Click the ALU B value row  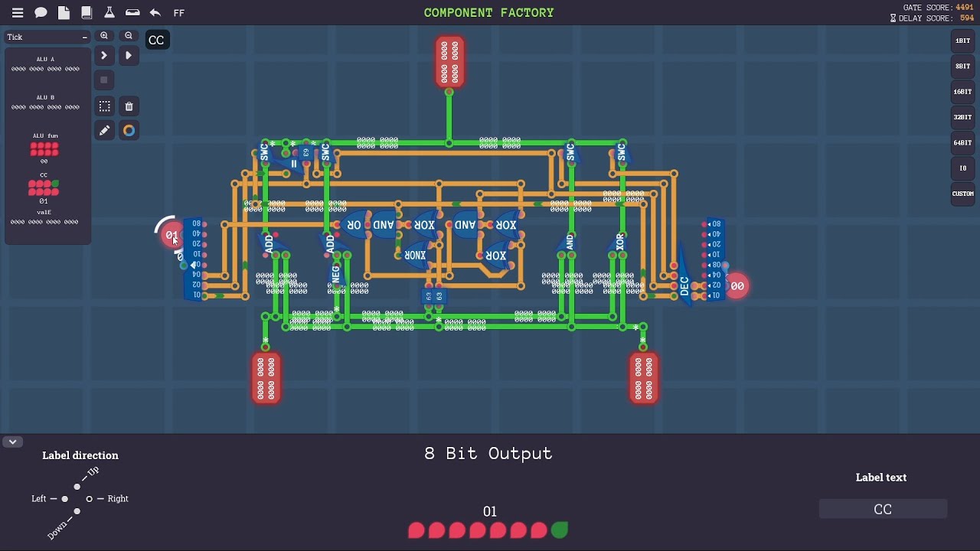[45, 107]
